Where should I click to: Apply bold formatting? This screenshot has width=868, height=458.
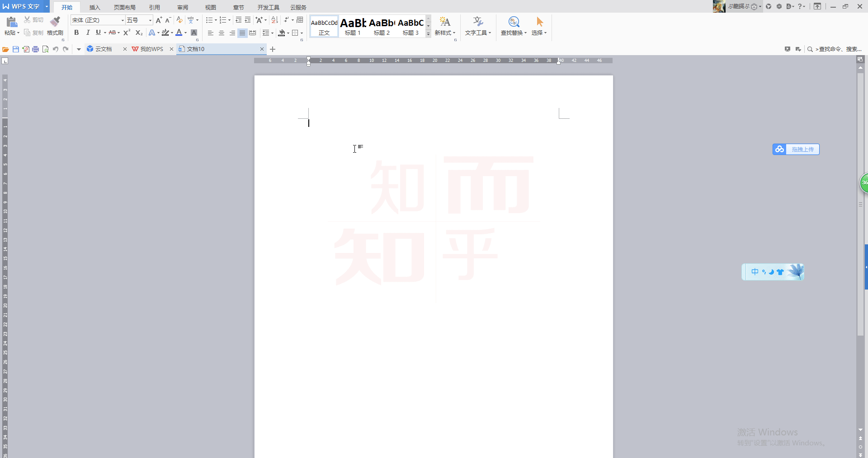(x=76, y=32)
